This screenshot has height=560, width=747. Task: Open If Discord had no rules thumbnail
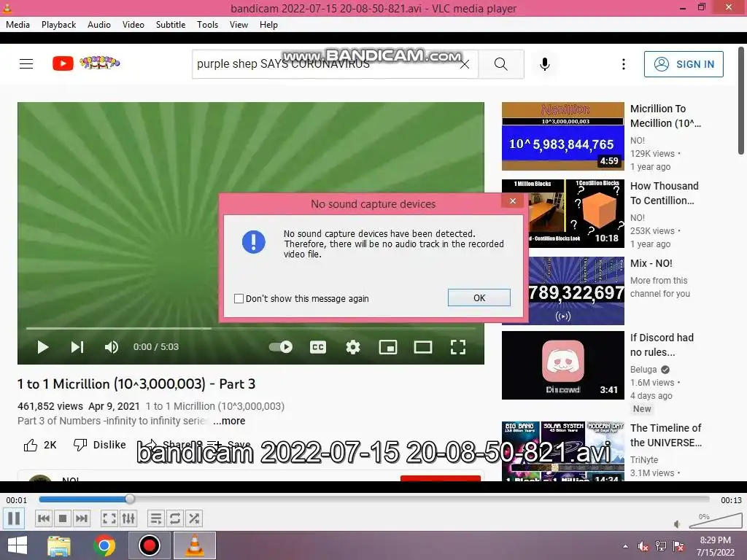tap(562, 365)
